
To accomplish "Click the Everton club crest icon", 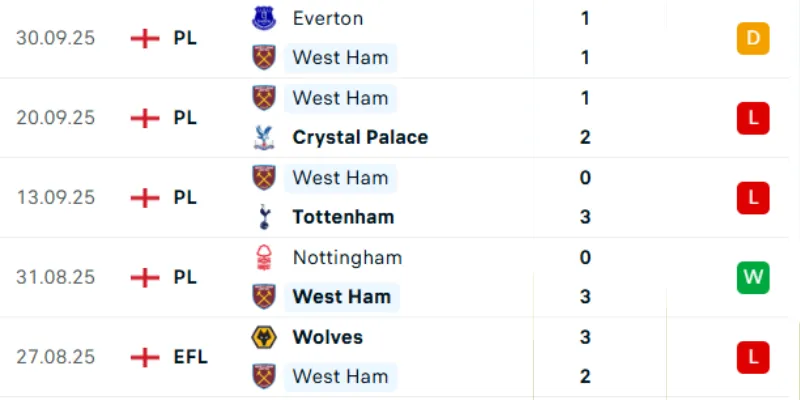I will coord(263,18).
